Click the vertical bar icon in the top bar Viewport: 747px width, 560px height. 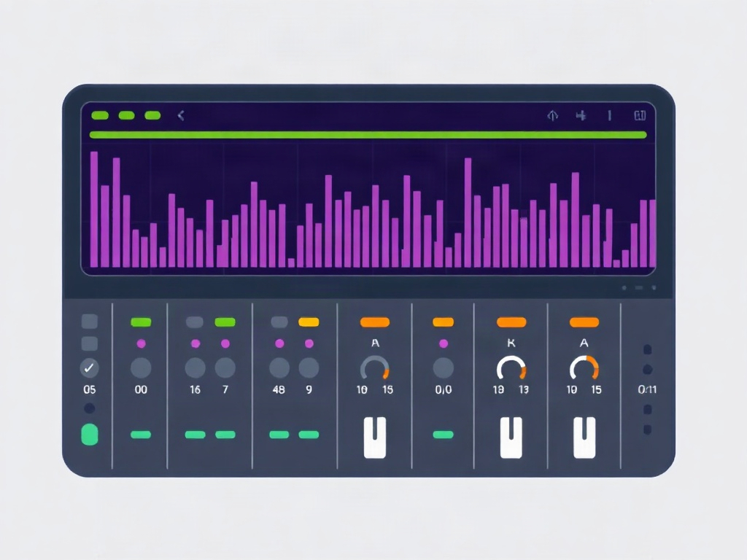pyautogui.click(x=609, y=115)
